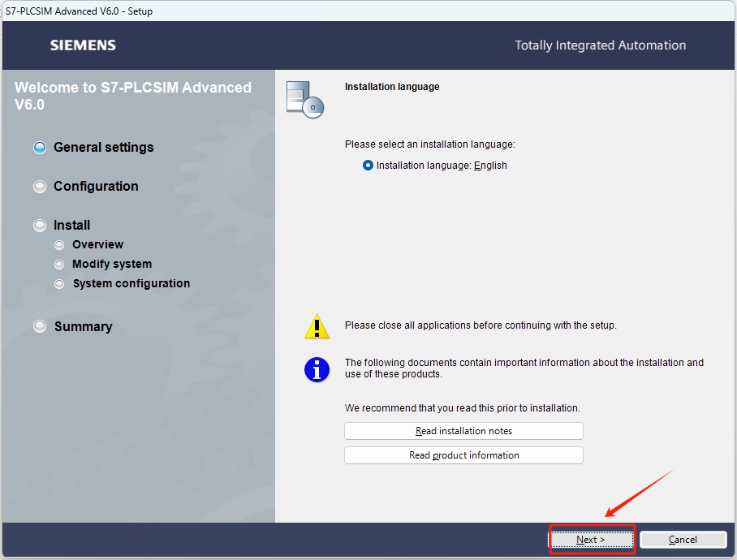Open Read product information

coord(463,455)
